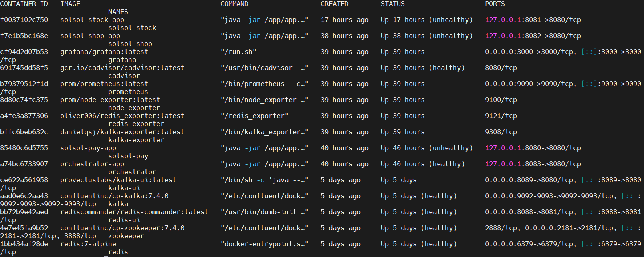Click status "Up 40 hours (healthy)"
Viewport: 644px width, 257px height.
pos(423,164)
